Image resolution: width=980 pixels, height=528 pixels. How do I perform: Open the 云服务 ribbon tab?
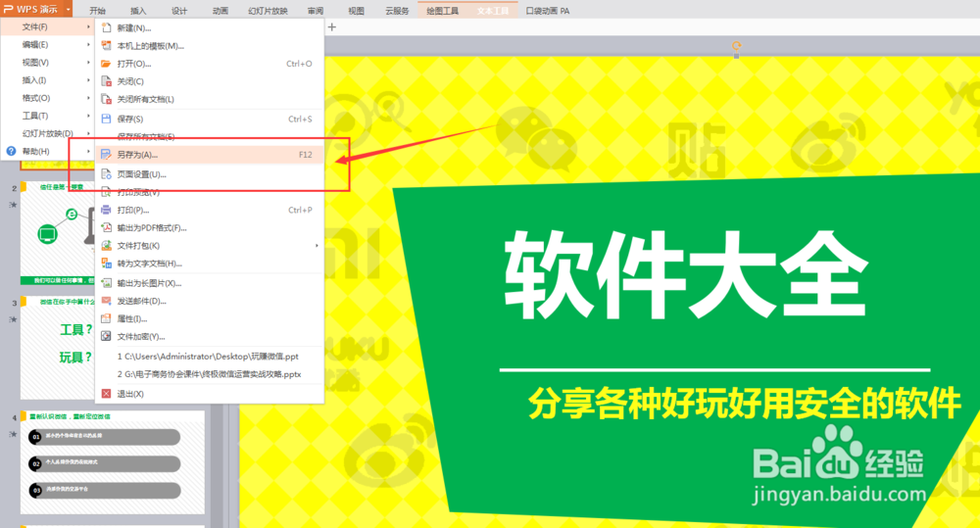(397, 11)
